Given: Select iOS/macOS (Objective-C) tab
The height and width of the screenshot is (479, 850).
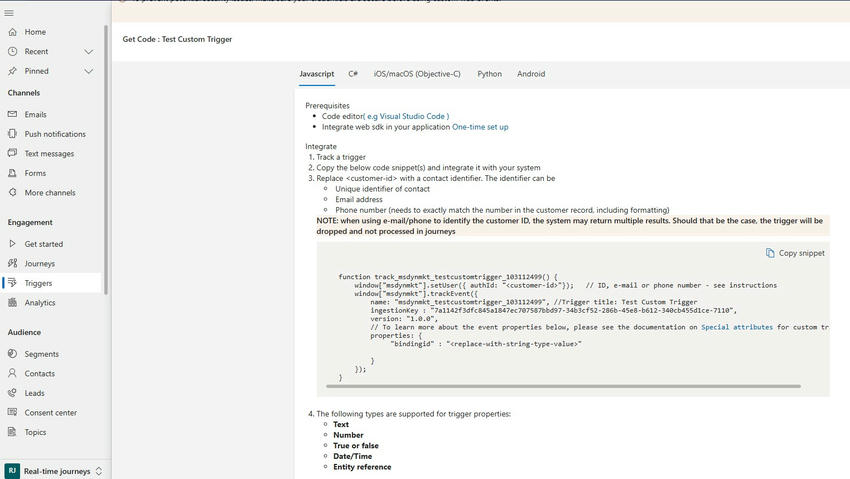Looking at the screenshot, I should tap(417, 74).
